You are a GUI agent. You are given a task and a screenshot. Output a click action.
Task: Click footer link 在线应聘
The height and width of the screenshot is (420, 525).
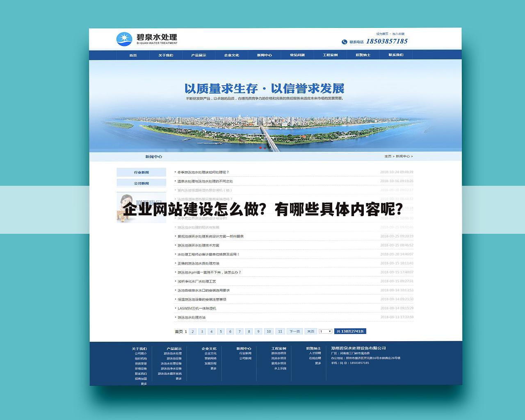tap(315, 358)
